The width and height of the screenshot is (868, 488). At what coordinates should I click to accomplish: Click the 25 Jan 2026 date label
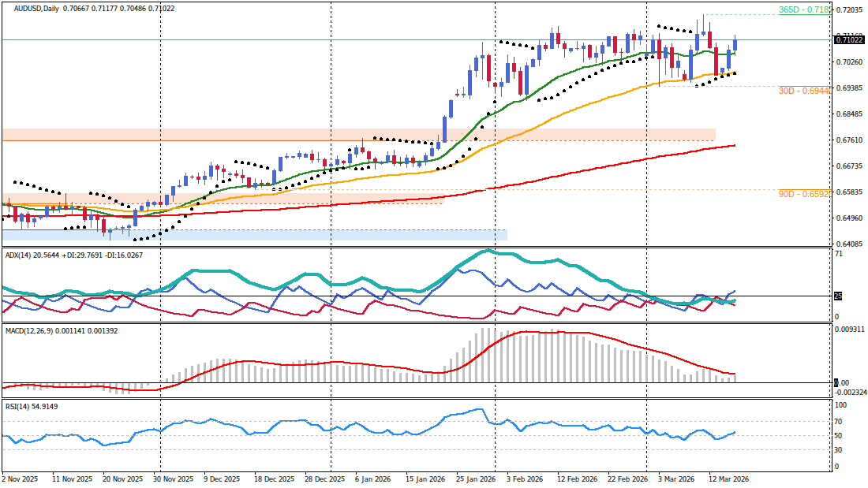(x=476, y=479)
